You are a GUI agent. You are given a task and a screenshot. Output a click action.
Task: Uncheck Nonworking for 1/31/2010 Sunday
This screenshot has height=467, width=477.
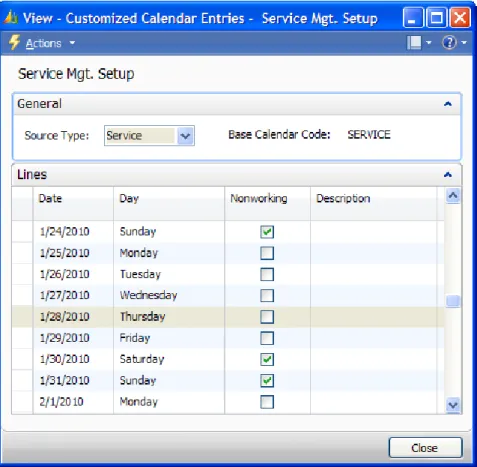coord(267,381)
